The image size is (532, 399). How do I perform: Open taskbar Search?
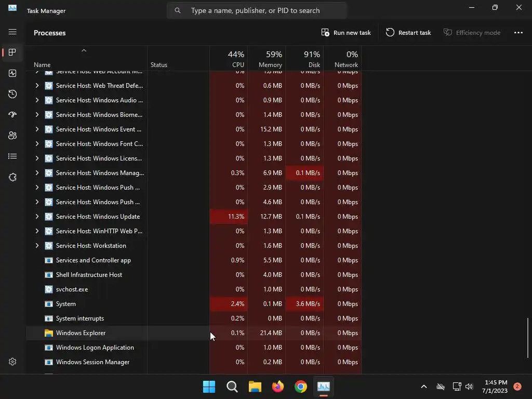click(x=232, y=387)
